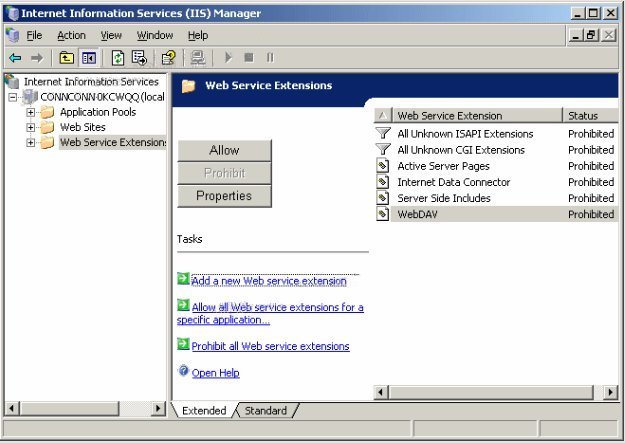Click the Internet Information Services root icon

(x=12, y=81)
